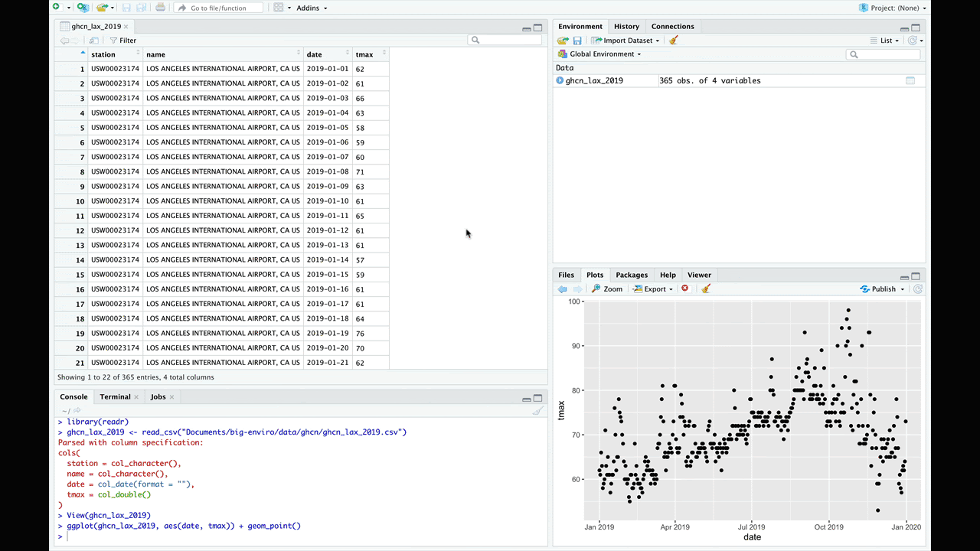Click the Save document icon
The image size is (980, 551).
click(x=127, y=8)
